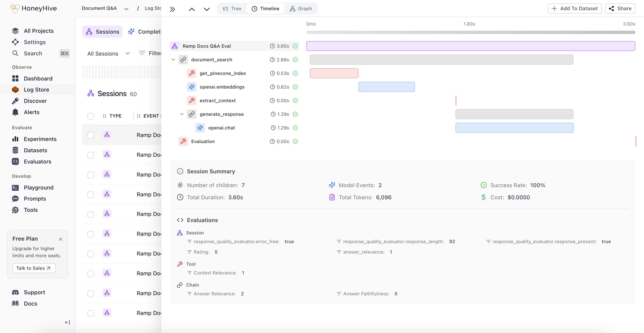This screenshot has width=644, height=333.
Task: Collapse the document_search chain node
Action: tap(173, 59)
